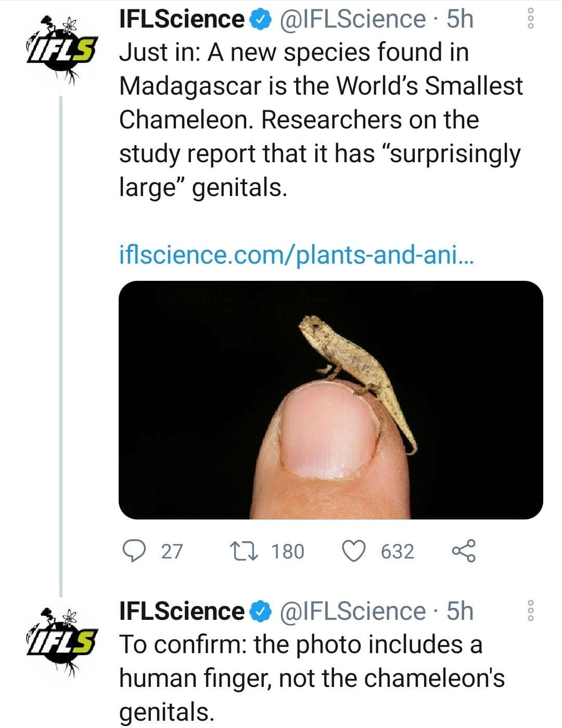The height and width of the screenshot is (728, 562).
Task: View the 180 retweets count
Action: (288, 551)
